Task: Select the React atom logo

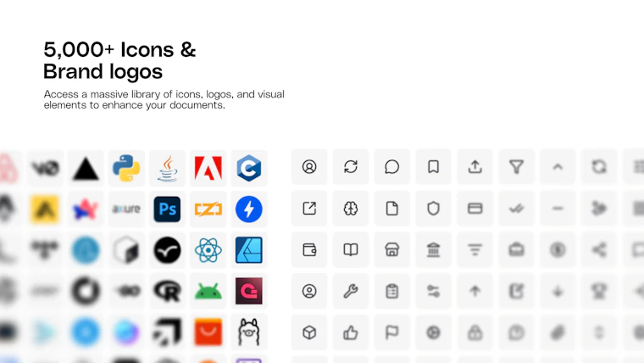Action: click(x=208, y=250)
